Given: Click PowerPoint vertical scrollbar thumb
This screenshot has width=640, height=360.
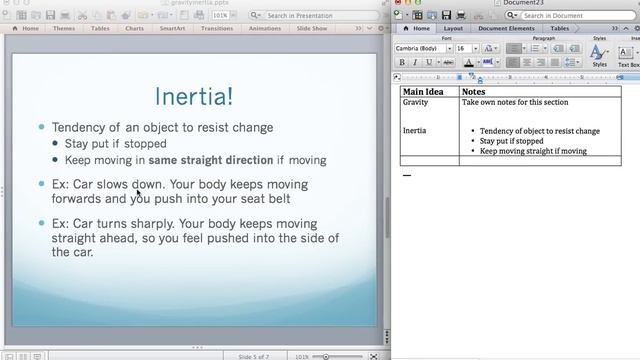Looking at the screenshot, I should (x=387, y=218).
